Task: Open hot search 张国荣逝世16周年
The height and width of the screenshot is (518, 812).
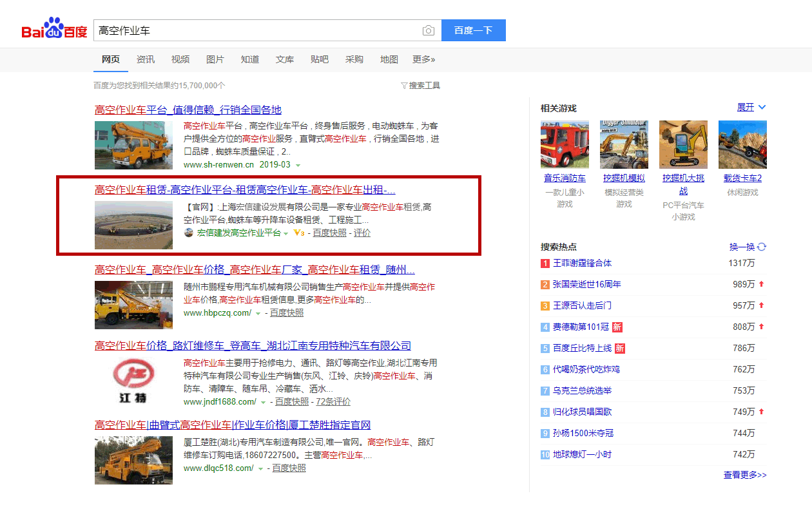Action: point(587,284)
